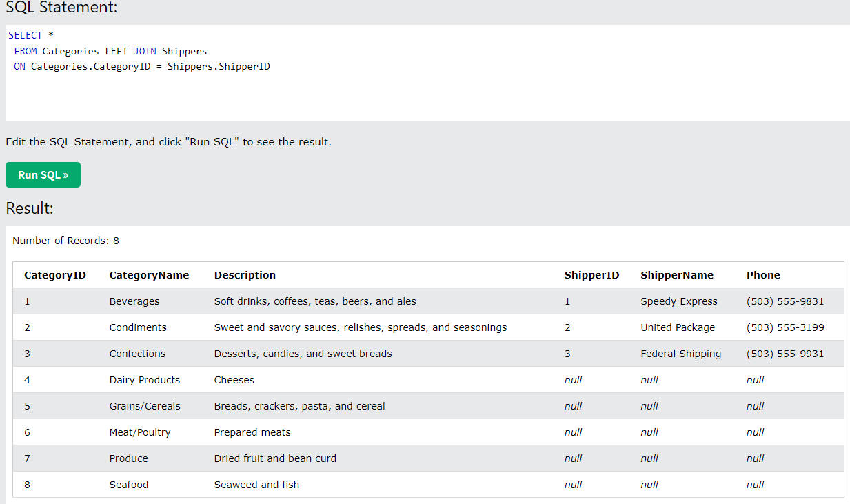The height and width of the screenshot is (504, 850).
Task: Click the Run SQL button
Action: pyautogui.click(x=43, y=175)
